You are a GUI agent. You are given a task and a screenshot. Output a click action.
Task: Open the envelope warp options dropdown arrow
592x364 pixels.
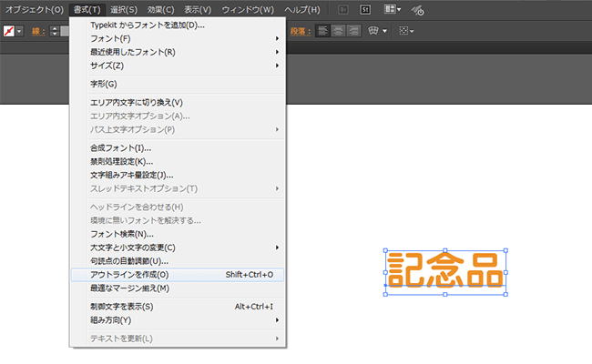(x=384, y=31)
